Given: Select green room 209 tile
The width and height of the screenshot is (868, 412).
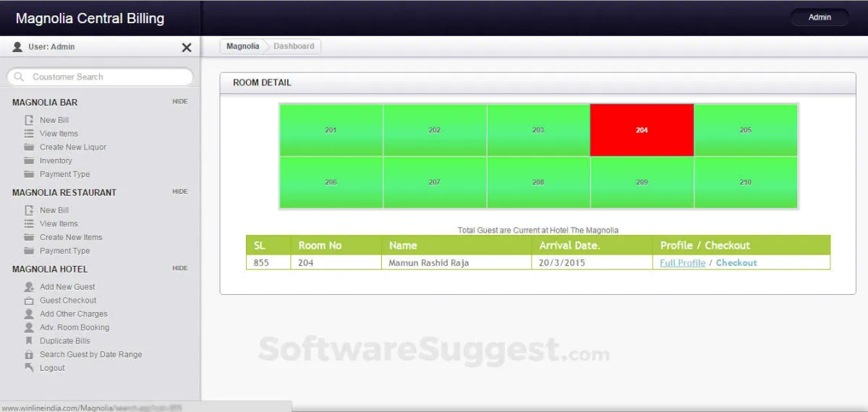Looking at the screenshot, I should click(x=642, y=182).
